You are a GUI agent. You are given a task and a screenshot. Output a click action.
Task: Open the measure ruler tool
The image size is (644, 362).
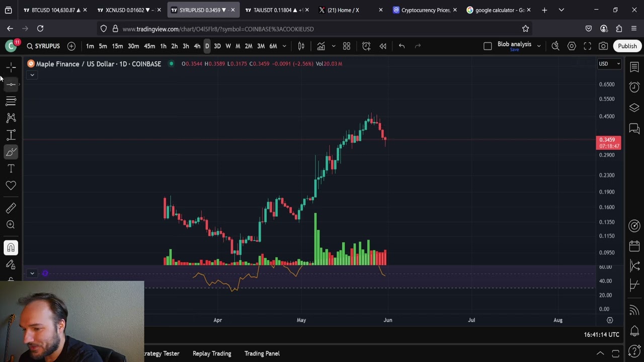click(x=11, y=208)
